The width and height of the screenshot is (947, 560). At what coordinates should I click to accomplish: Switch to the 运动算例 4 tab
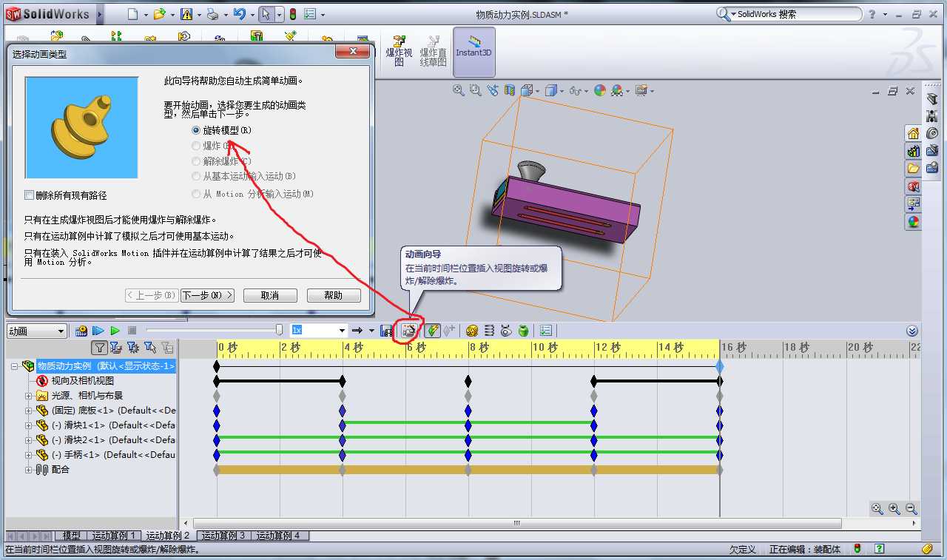click(278, 536)
